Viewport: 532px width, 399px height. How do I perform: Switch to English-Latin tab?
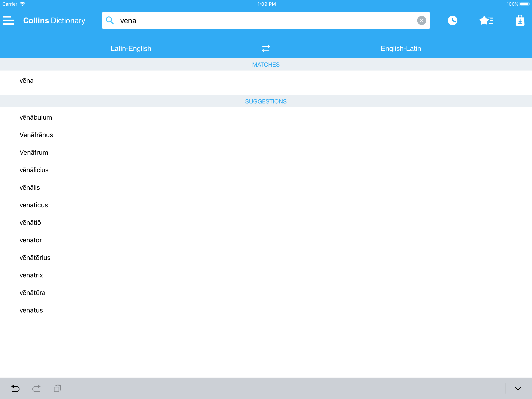pyautogui.click(x=401, y=48)
